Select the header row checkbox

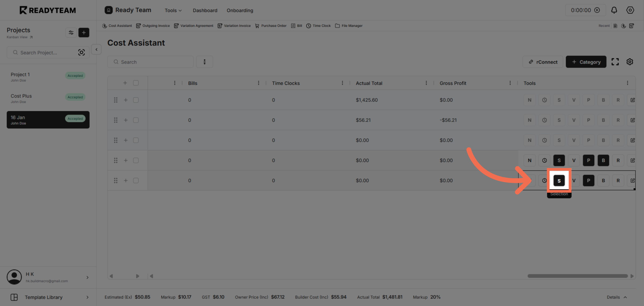click(136, 83)
